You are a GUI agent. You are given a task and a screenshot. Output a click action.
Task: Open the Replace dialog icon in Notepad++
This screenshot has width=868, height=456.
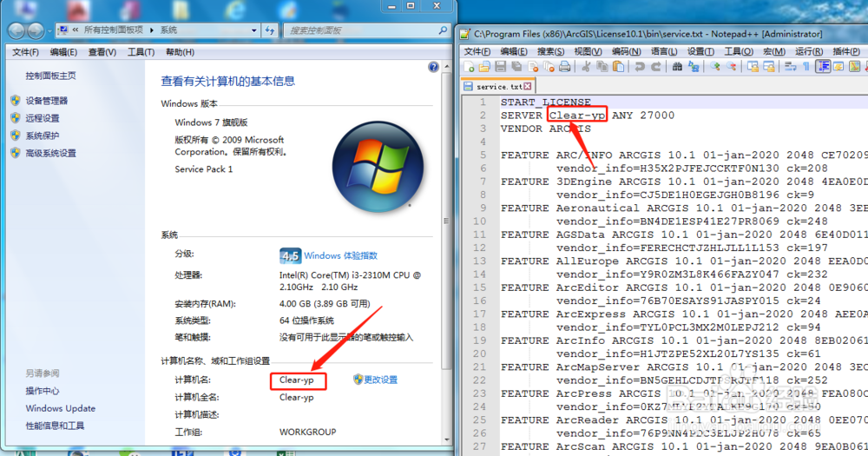(x=694, y=67)
